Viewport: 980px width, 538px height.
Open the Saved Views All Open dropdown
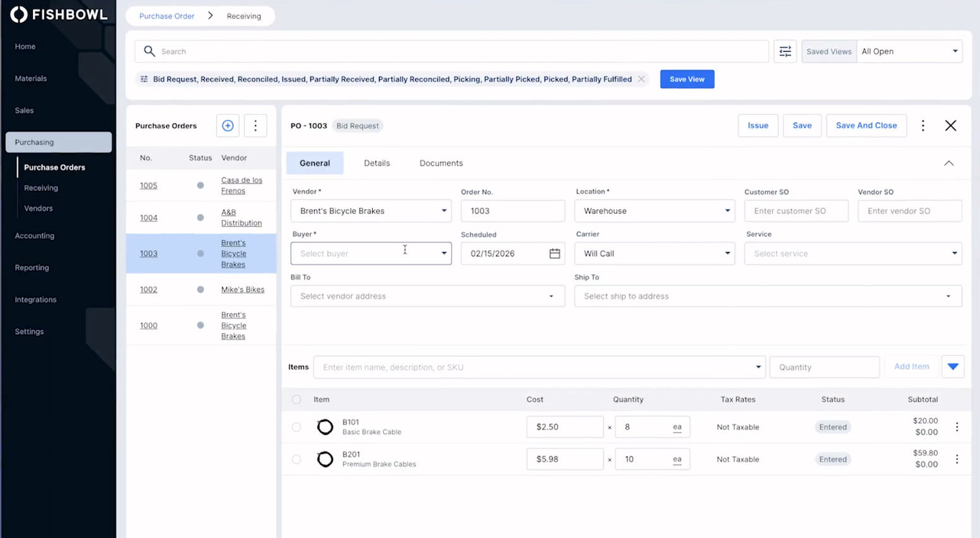pos(909,51)
